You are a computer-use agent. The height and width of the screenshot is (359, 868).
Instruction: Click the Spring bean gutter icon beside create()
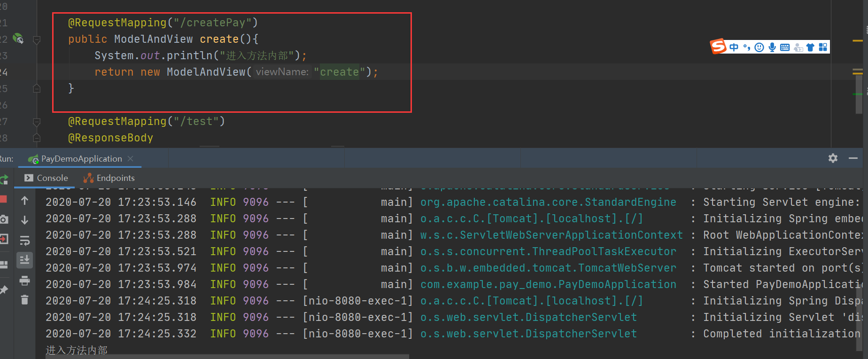[x=18, y=39]
